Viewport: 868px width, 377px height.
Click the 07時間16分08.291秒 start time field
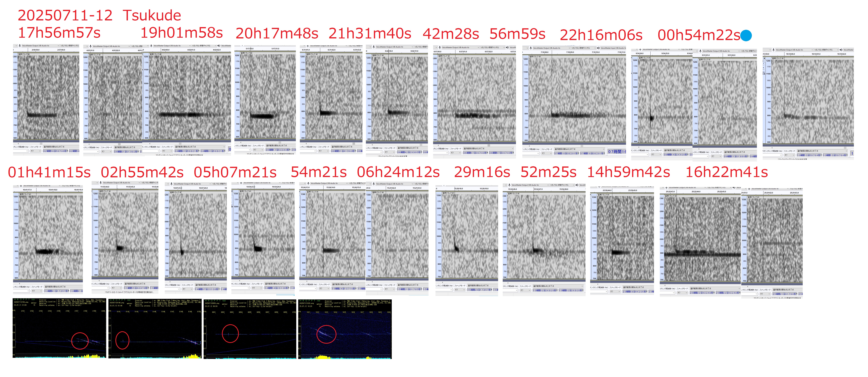pos(566,153)
